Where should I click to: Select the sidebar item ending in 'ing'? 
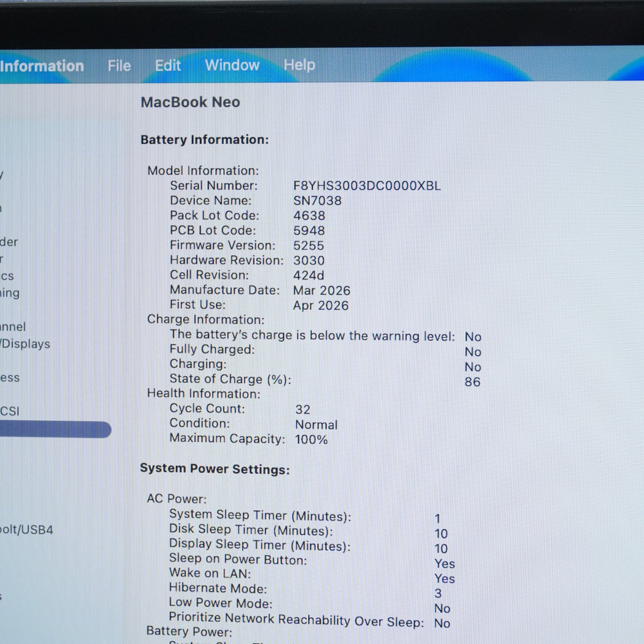[10, 293]
